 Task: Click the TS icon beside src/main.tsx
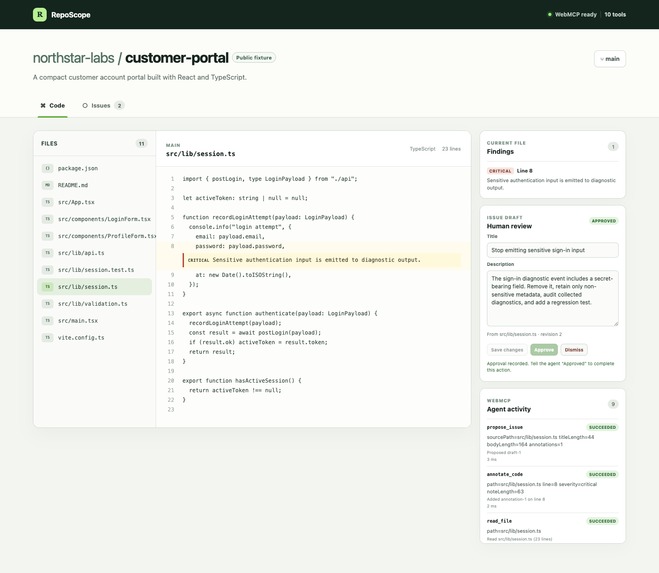[x=47, y=320]
